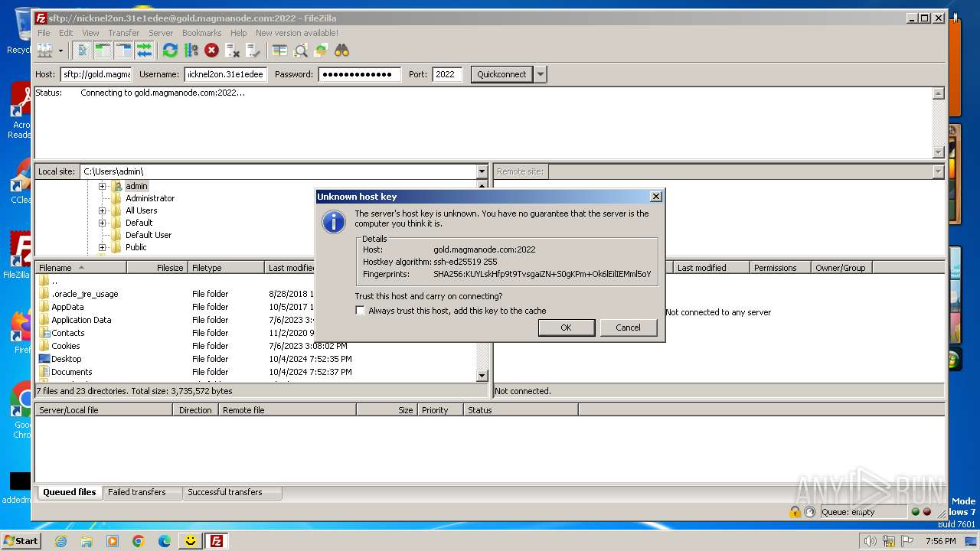Click the speed limits status icon

pyautogui.click(x=809, y=512)
